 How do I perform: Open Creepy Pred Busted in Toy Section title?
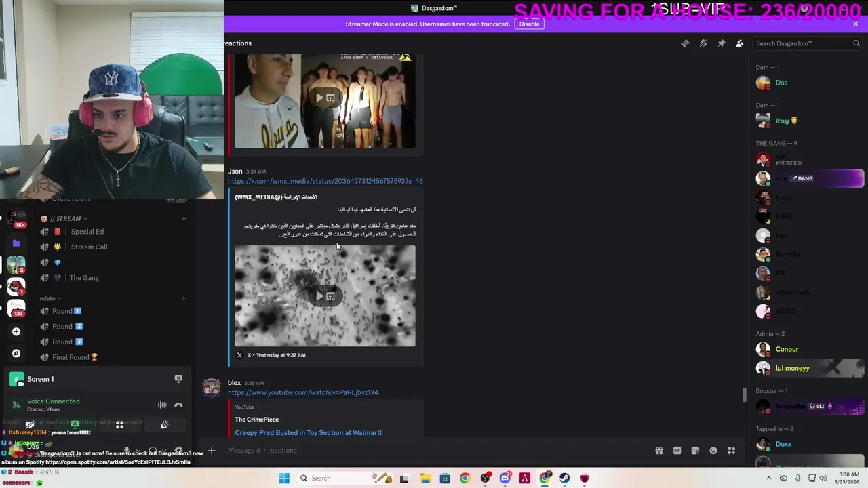[x=309, y=432]
